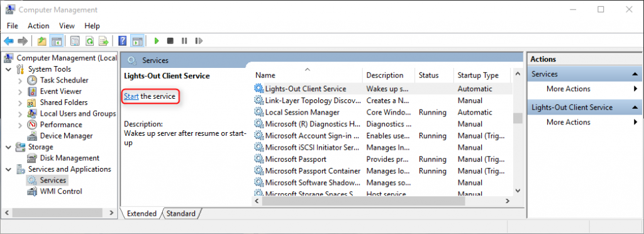The height and width of the screenshot is (234, 644).
Task: Click the Local Users and Groups icon
Action: pyautogui.click(x=33, y=113)
